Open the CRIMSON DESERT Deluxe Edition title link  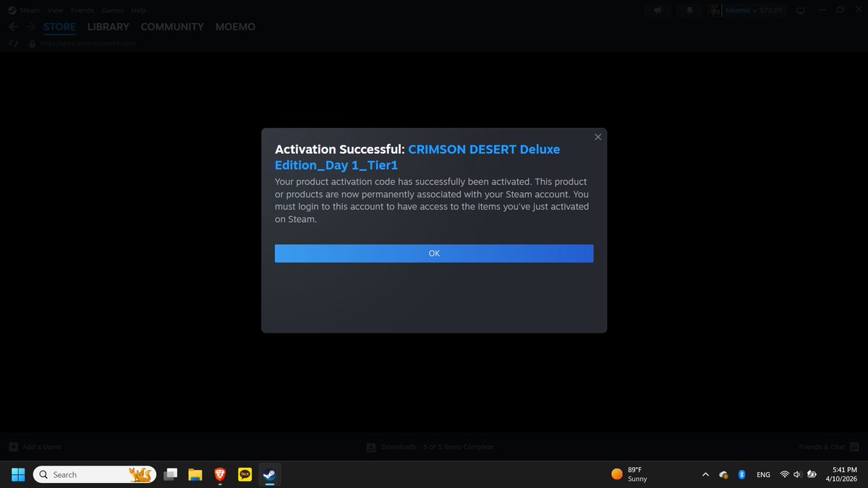[417, 157]
